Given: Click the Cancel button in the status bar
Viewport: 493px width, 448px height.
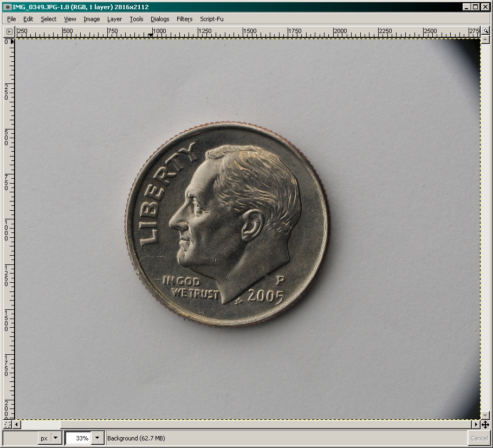Looking at the screenshot, I should pos(479,438).
